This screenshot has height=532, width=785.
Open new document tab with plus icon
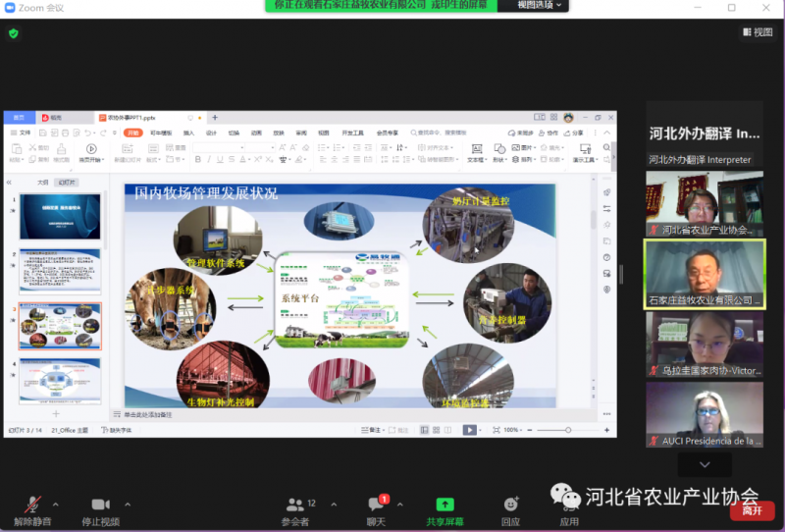pyautogui.click(x=215, y=117)
